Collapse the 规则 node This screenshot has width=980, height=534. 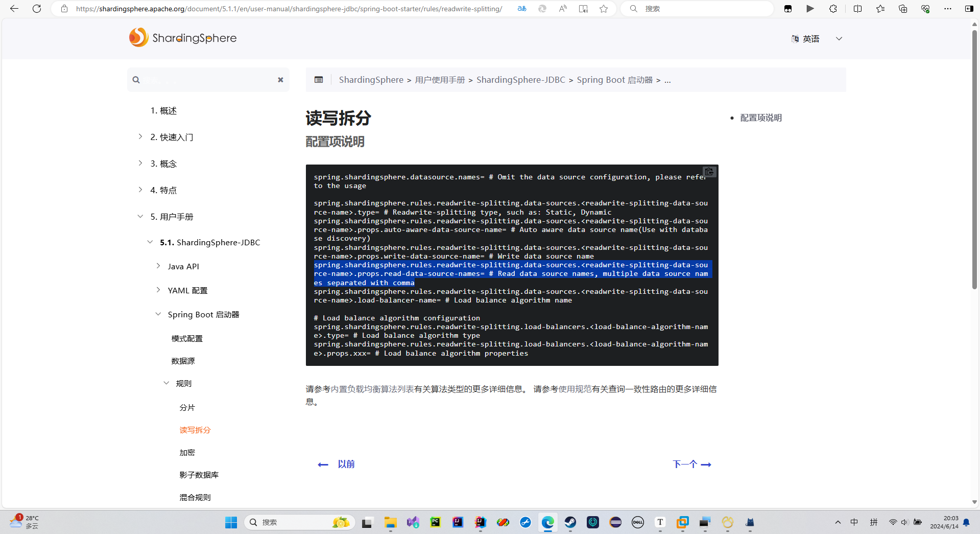coord(166,383)
